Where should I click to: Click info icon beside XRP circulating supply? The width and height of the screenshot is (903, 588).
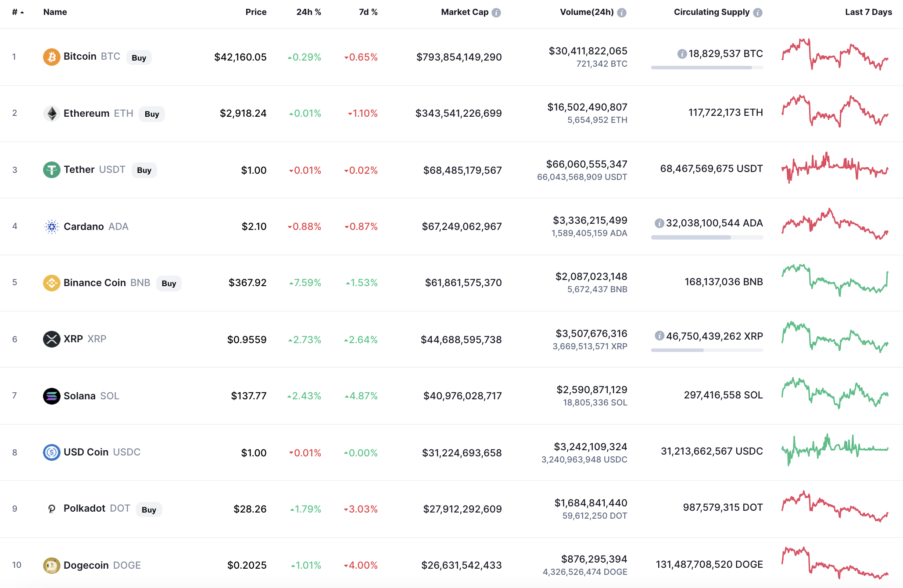click(659, 336)
